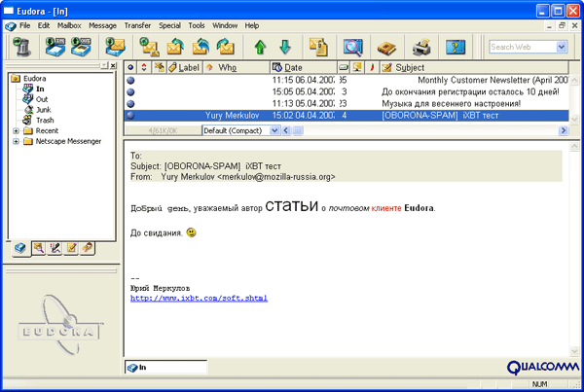Click message list scrollbar down arrow

point(574,120)
